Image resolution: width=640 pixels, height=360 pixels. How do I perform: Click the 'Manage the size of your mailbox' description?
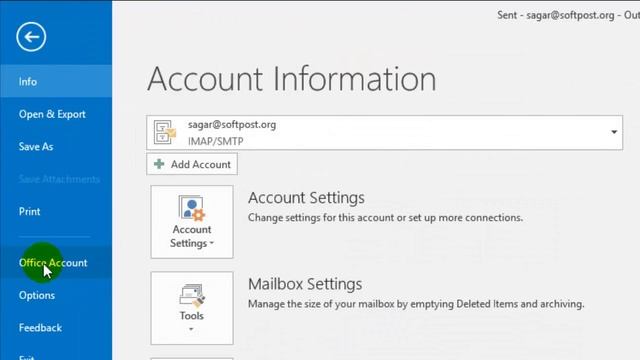pos(416,304)
